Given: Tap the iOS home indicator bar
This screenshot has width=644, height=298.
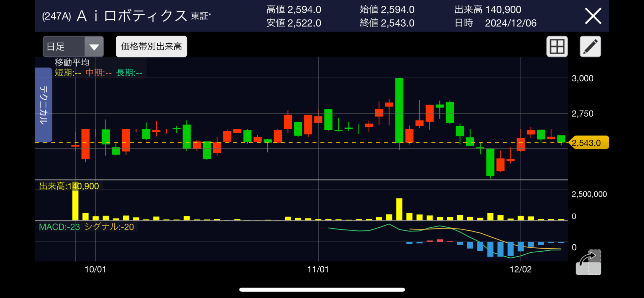Looking at the screenshot, I should point(322,290).
